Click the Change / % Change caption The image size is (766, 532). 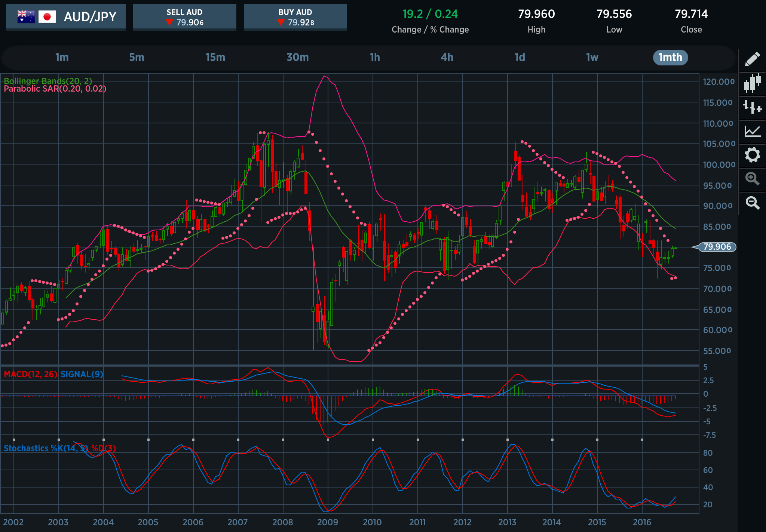(430, 30)
